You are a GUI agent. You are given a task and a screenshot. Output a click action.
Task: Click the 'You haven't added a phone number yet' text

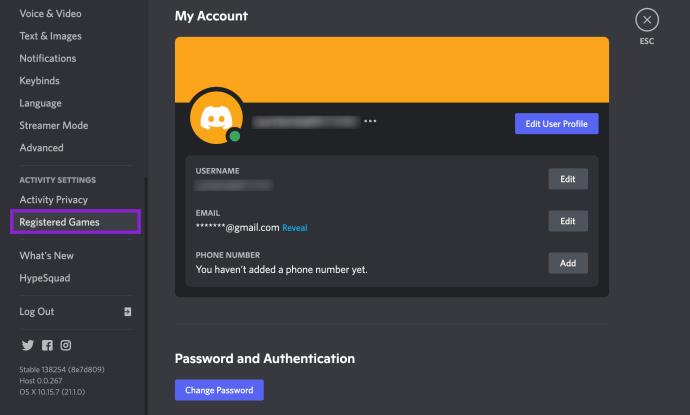[x=282, y=269]
